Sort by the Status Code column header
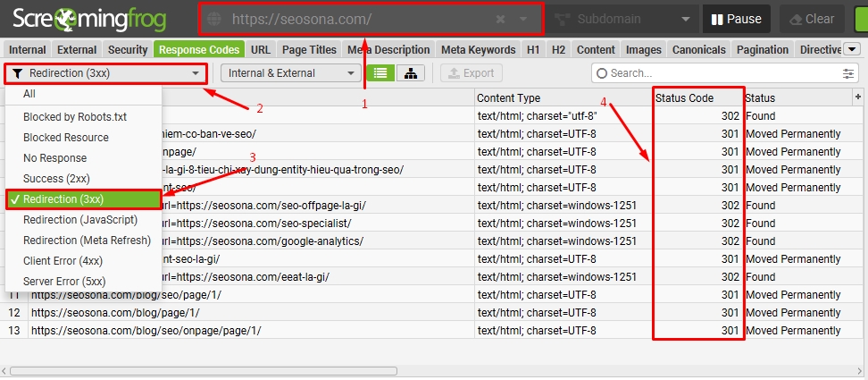Screen dimensions: 868x380 pyautogui.click(x=697, y=98)
